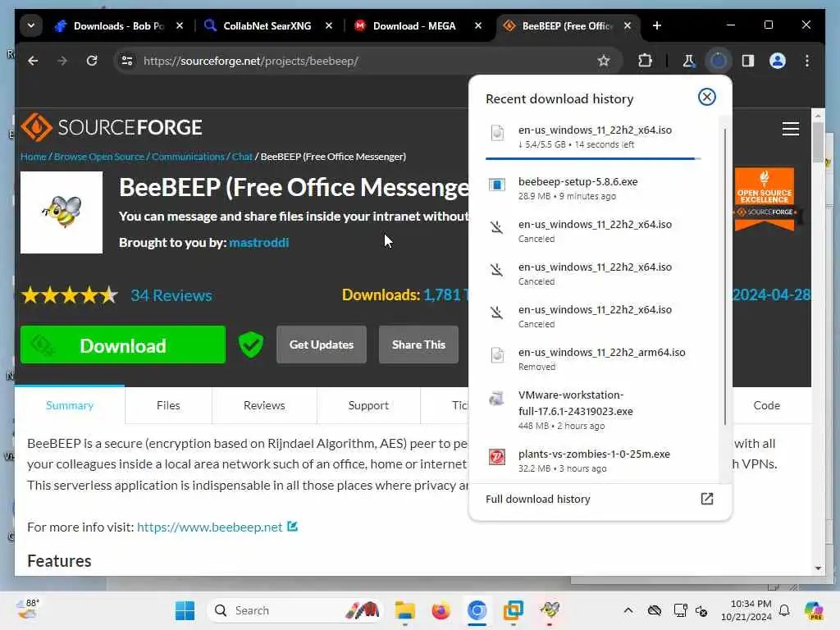Select the Reviews tab
Screen dimensions: 840x630
pyautogui.click(x=264, y=405)
